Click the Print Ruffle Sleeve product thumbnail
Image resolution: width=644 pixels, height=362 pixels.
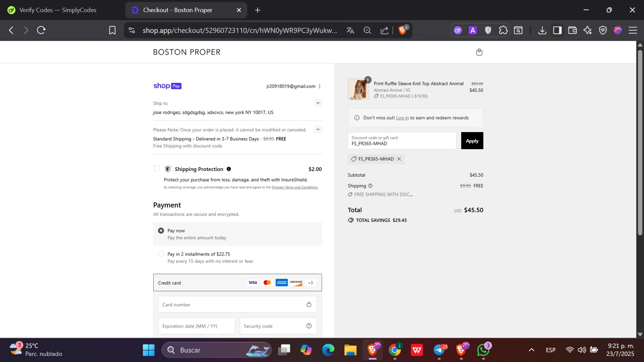pyautogui.click(x=358, y=89)
